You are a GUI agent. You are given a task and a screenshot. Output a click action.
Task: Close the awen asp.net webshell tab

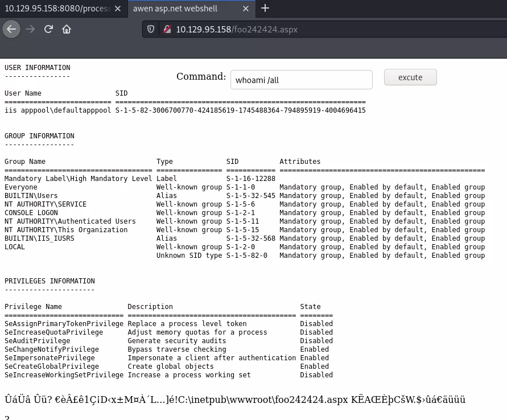coord(246,9)
